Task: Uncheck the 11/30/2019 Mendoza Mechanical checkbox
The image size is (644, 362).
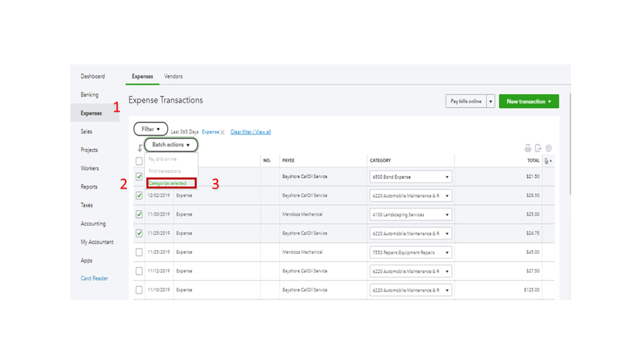Action: point(139,214)
